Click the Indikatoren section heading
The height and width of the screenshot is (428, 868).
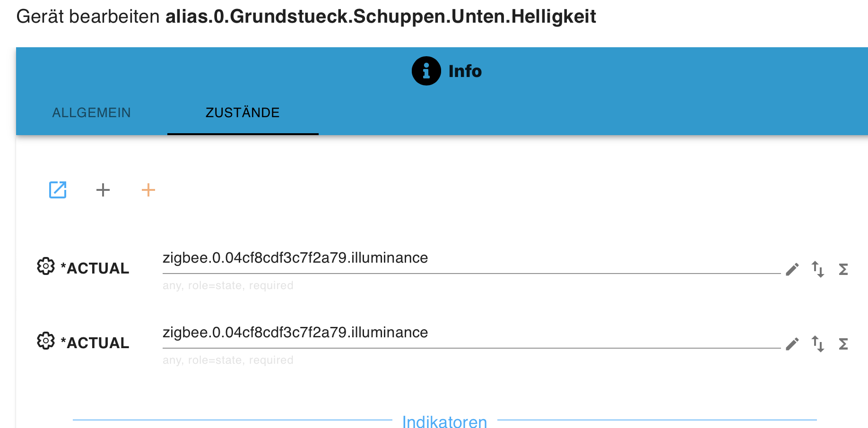point(444,421)
